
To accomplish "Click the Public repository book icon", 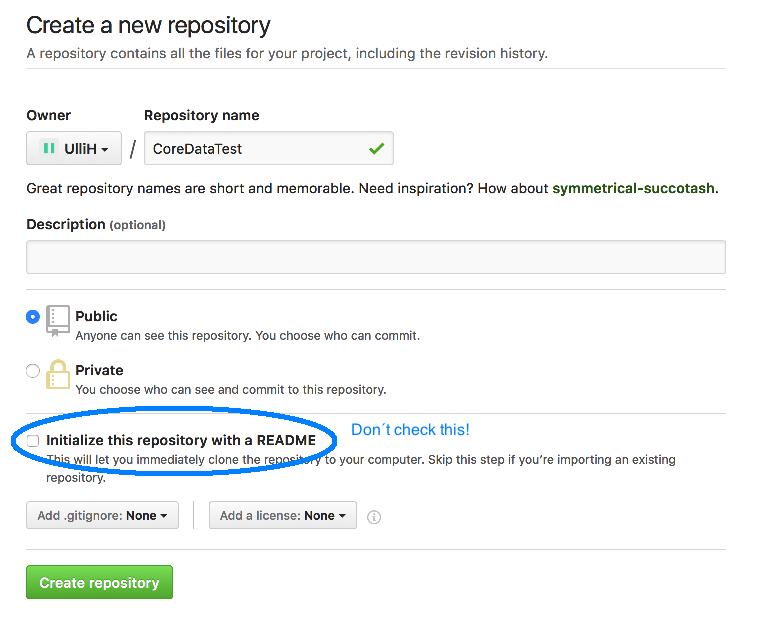I will (x=58, y=320).
